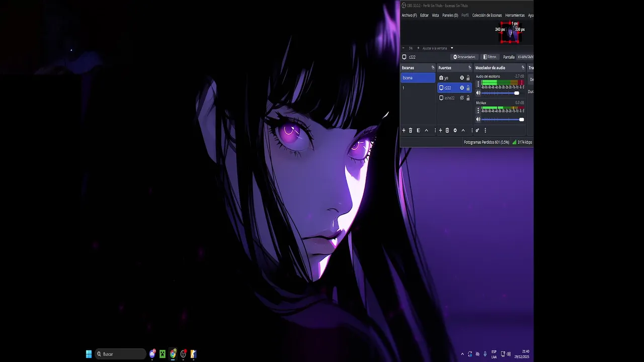
Task: Open the Herramientas menu
Action: tap(515, 16)
